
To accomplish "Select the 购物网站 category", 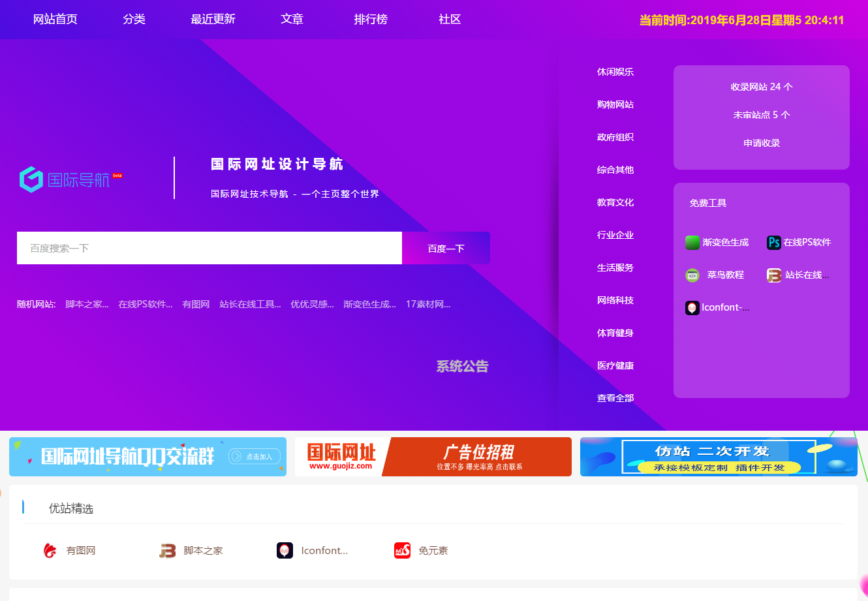I will pos(615,104).
